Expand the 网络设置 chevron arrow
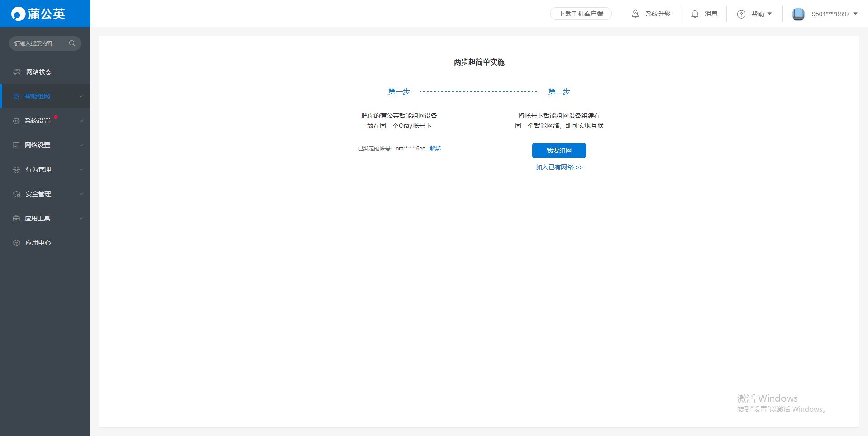868x436 pixels. [81, 145]
